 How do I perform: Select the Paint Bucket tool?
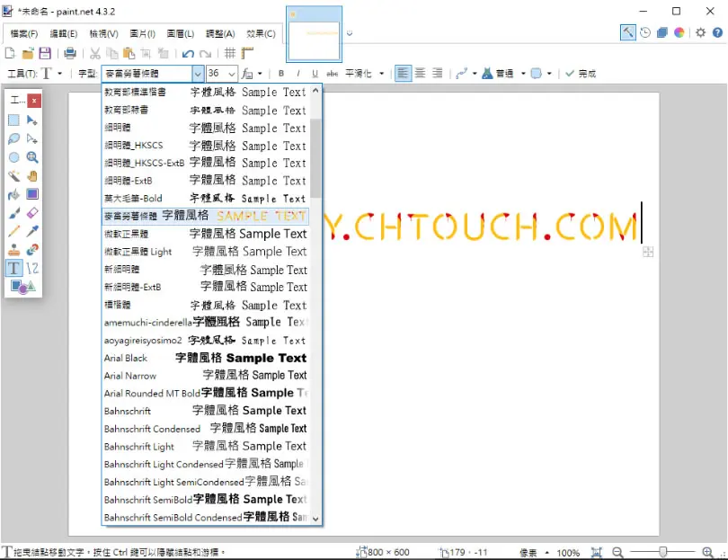point(13,194)
